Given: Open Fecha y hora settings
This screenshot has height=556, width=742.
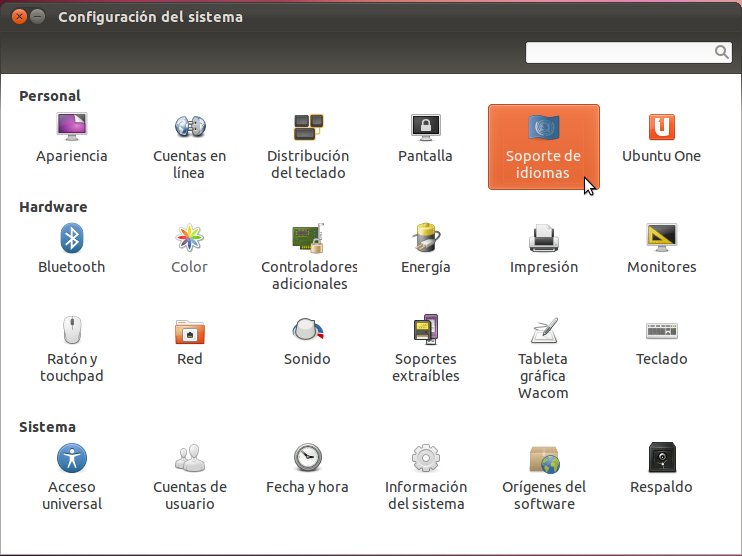Looking at the screenshot, I should (307, 468).
